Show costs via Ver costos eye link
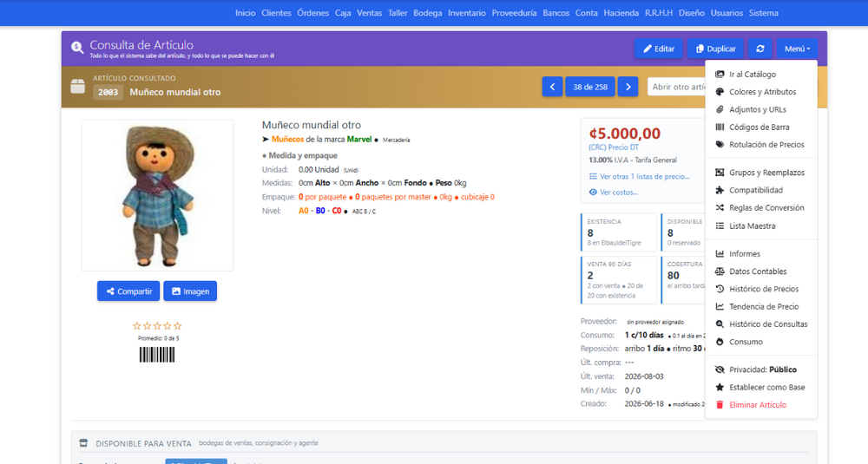Image resolution: width=868 pixels, height=464 pixels. coord(614,193)
